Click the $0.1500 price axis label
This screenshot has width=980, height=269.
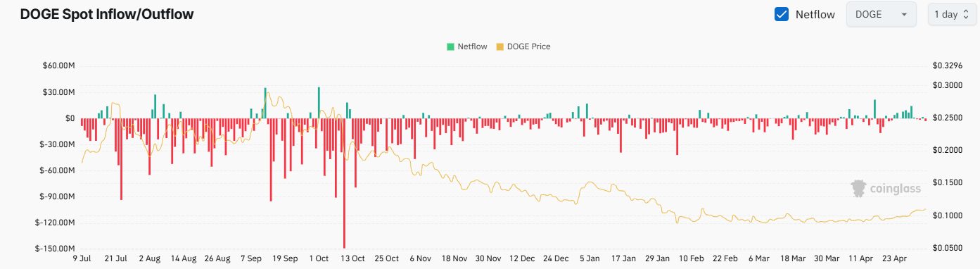pyautogui.click(x=947, y=183)
